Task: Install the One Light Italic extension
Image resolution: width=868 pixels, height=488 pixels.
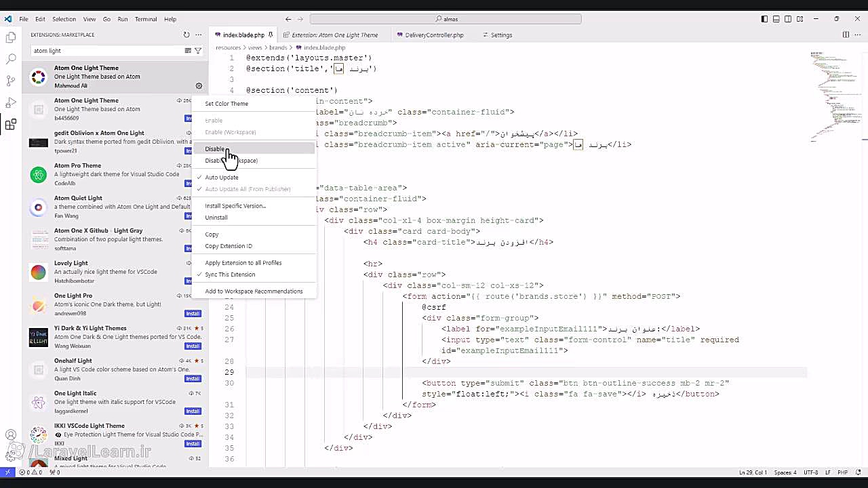Action: coord(193,411)
